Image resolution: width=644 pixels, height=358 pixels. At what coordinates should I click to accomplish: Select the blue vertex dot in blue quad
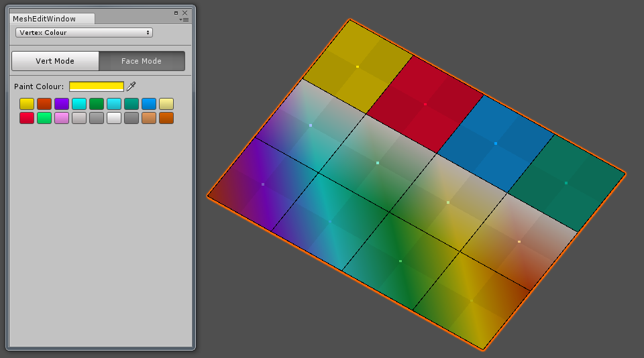496,143
